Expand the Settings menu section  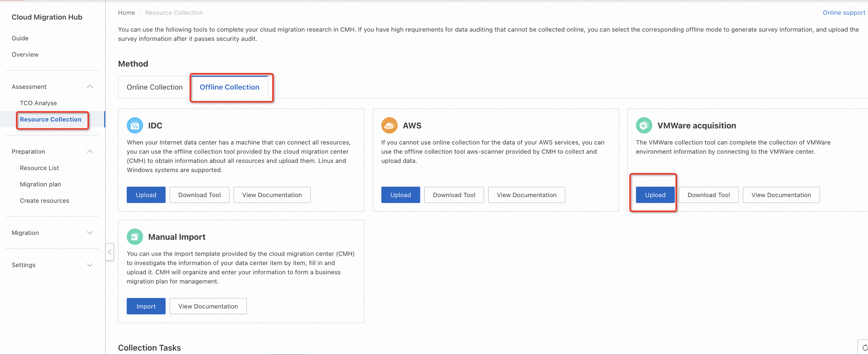(90, 265)
